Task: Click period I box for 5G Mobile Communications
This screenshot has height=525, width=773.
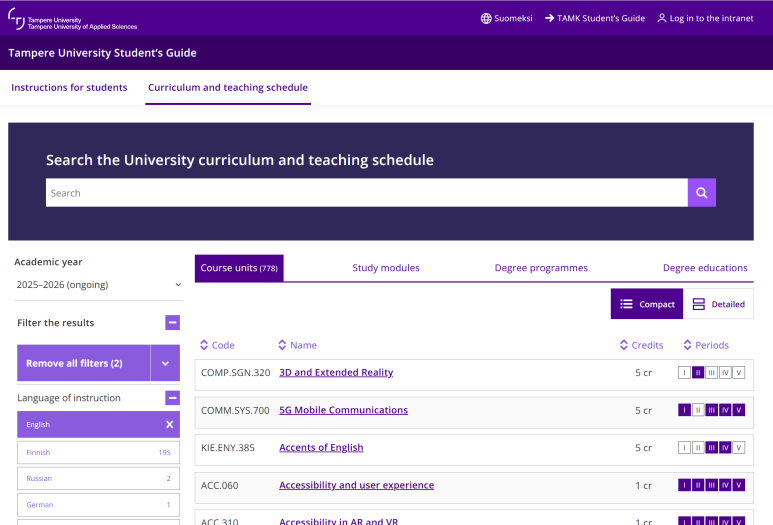Action: pyautogui.click(x=684, y=410)
